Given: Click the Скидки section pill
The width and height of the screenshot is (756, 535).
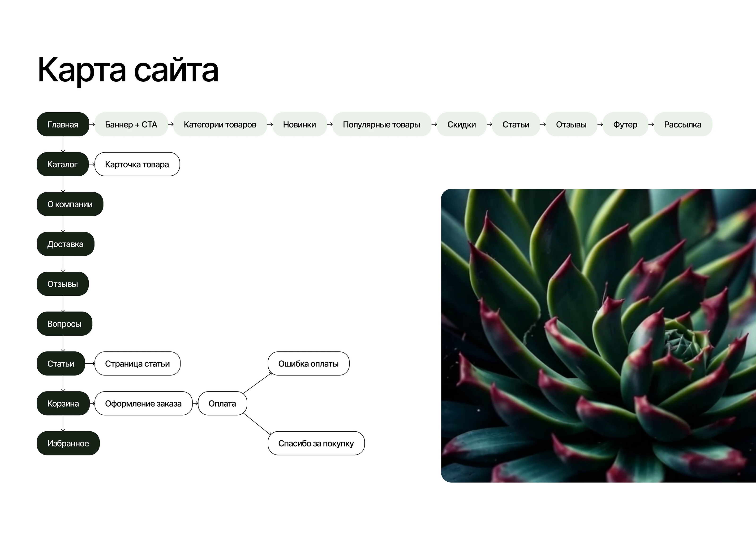Looking at the screenshot, I should click(461, 125).
